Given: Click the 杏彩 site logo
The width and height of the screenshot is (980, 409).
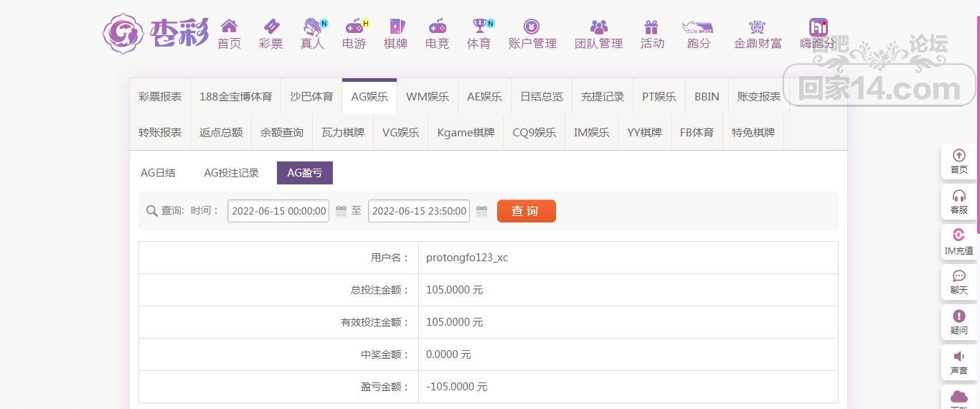Looking at the screenshot, I should pos(156,33).
